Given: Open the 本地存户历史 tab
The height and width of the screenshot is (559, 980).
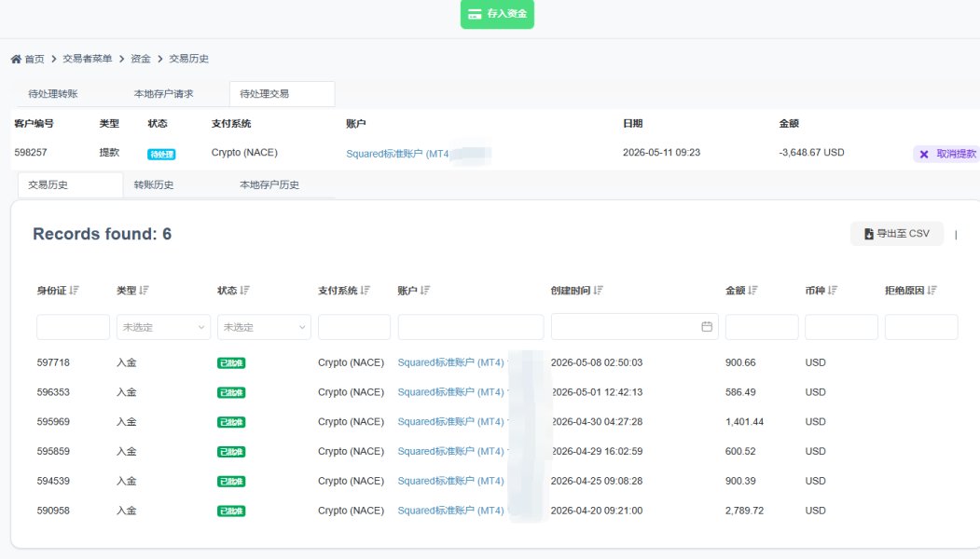Looking at the screenshot, I should point(269,184).
